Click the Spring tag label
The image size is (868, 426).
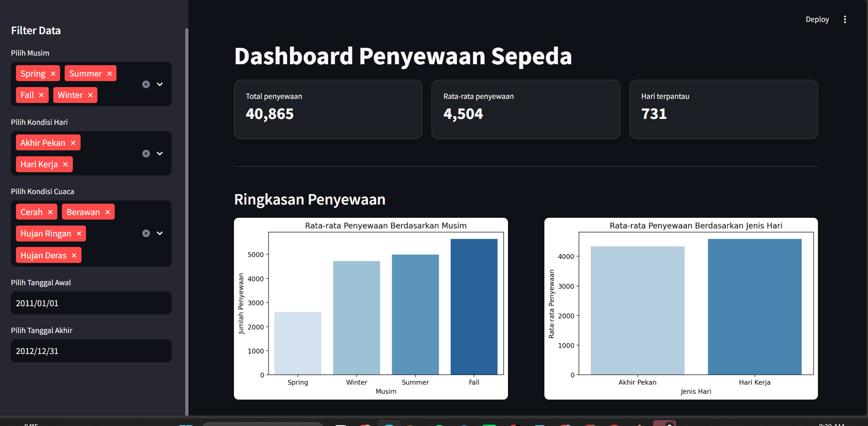pyautogui.click(x=33, y=74)
